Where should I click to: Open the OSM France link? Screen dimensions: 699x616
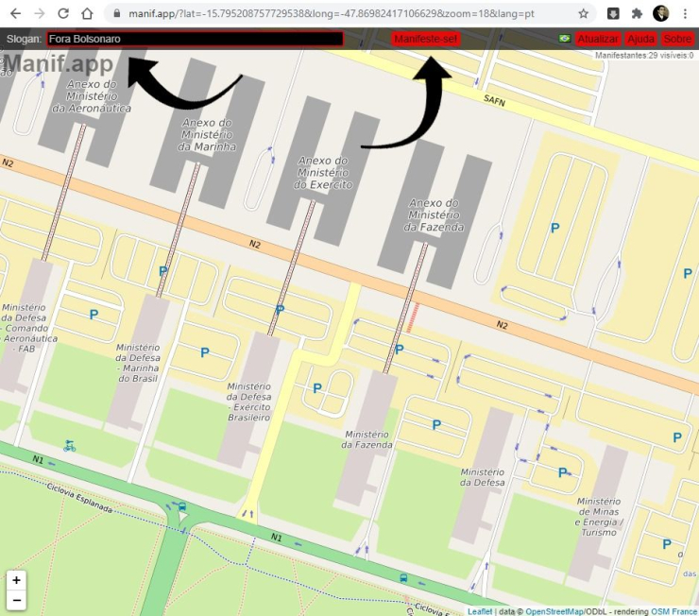(673, 611)
